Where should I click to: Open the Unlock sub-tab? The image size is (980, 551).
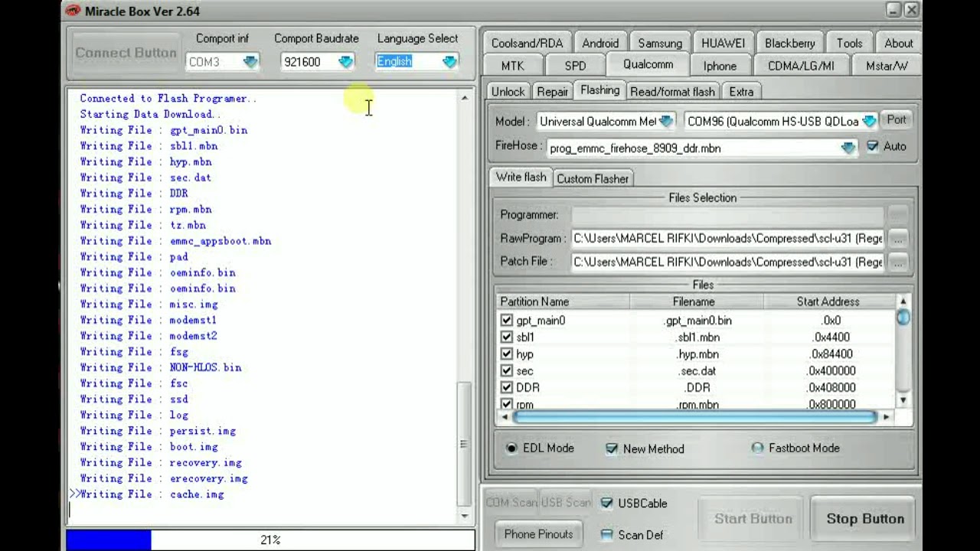point(508,92)
